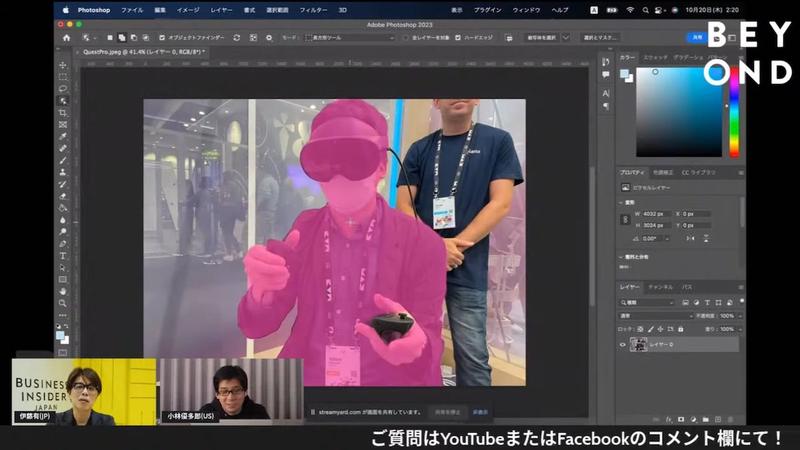Select the Move tool
This screenshot has width=800, height=450.
click(63, 65)
